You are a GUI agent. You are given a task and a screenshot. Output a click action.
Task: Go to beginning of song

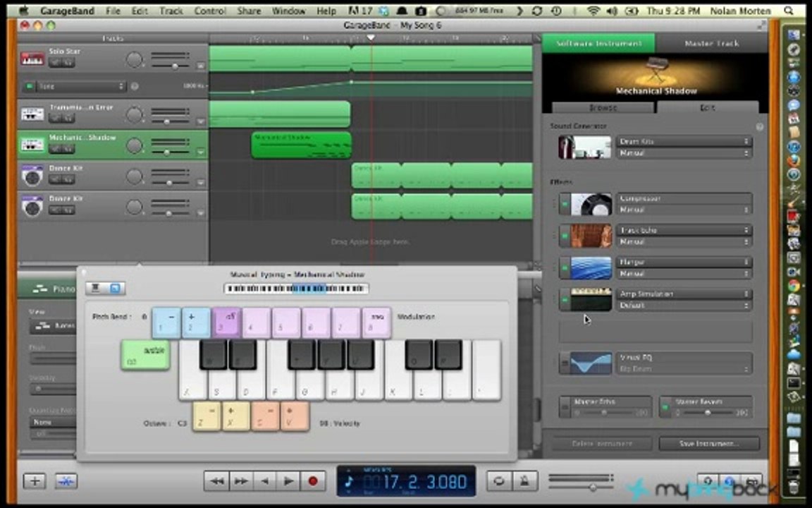click(x=264, y=481)
